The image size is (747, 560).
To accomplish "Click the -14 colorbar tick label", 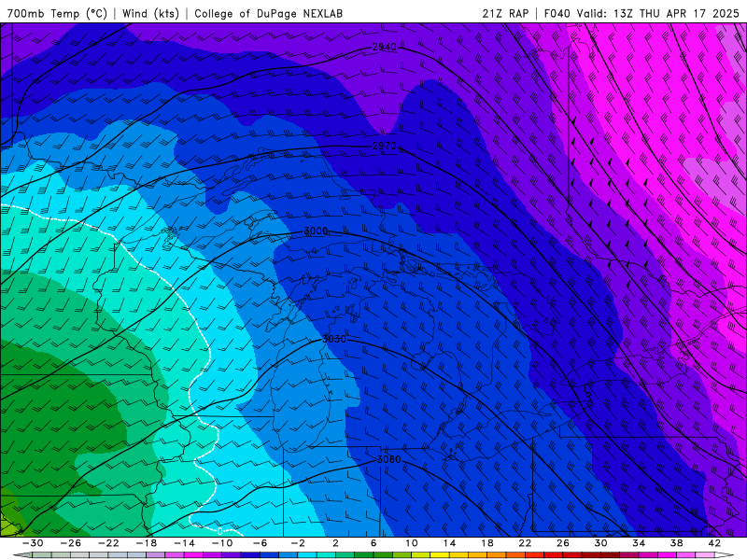I will 184,543.
